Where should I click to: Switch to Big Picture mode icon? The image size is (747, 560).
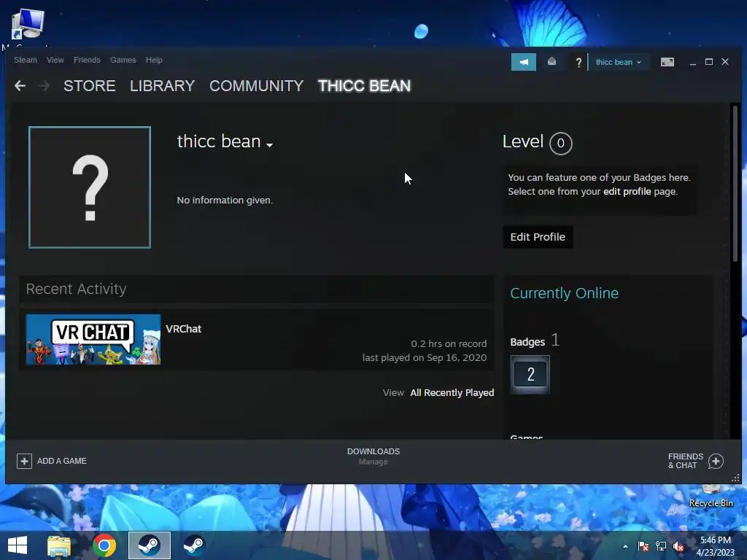coord(667,62)
